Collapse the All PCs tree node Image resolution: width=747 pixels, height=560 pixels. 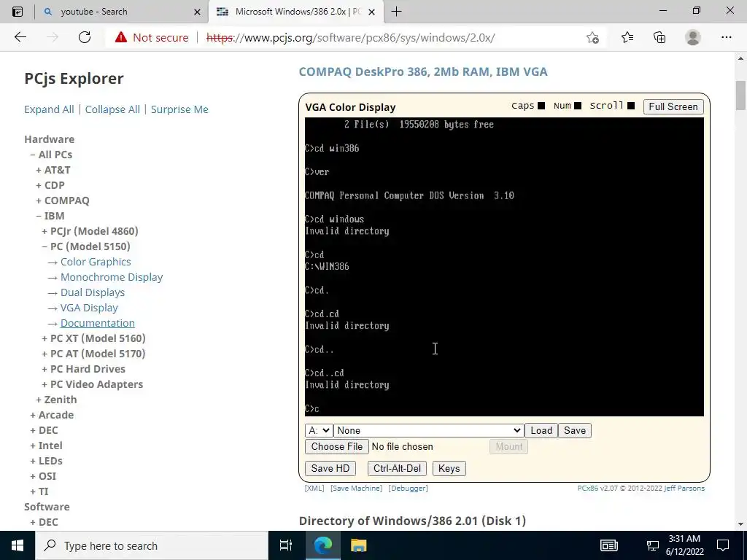pos(32,155)
